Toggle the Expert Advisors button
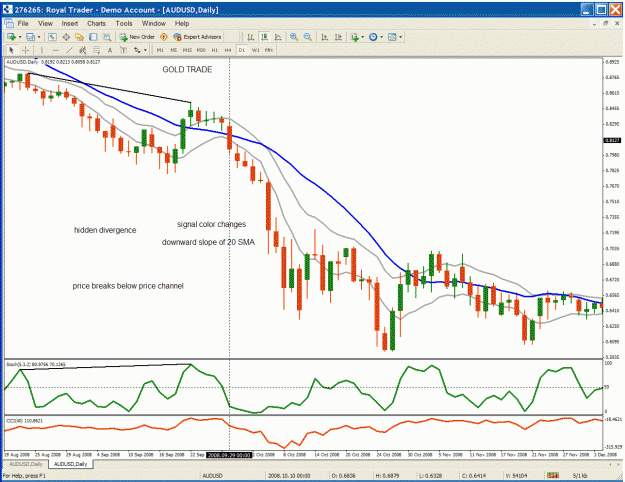The width and height of the screenshot is (625, 482). (197, 37)
